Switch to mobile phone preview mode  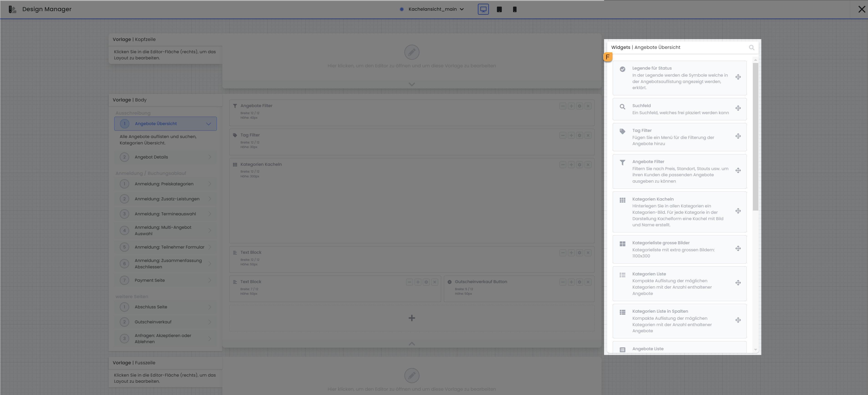click(x=514, y=9)
